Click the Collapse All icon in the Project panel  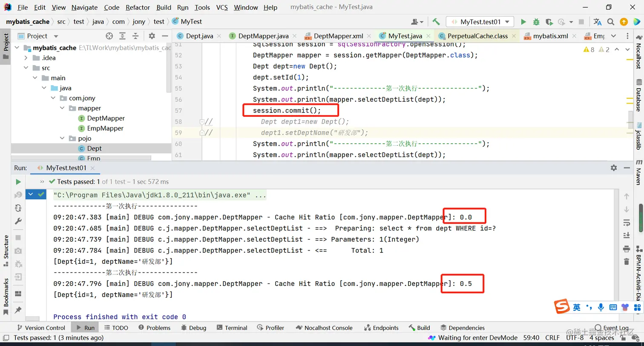pos(135,36)
